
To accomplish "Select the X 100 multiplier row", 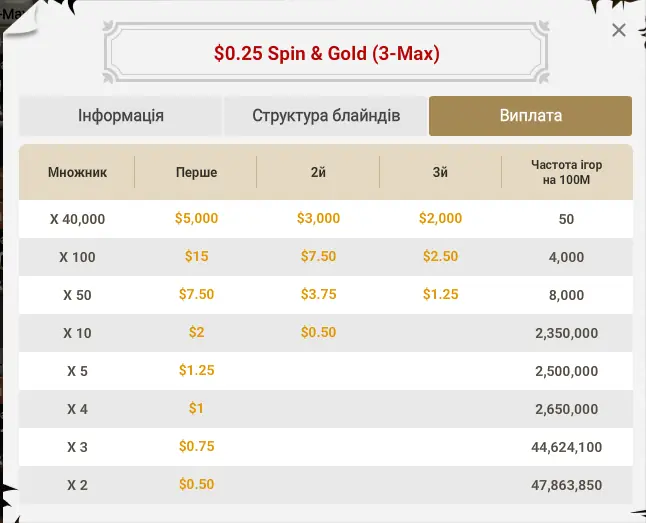I will click(325, 257).
